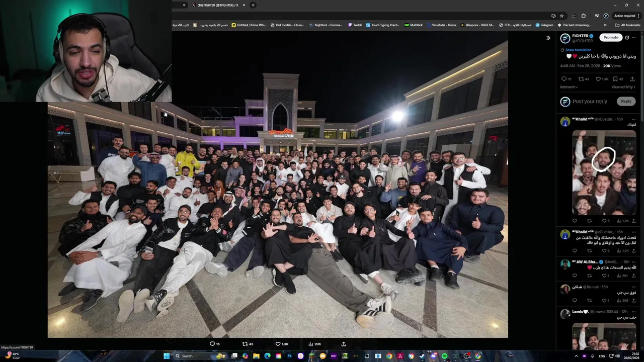Open the MultiKick bookmark
Viewport: 644px width, 362px height.
pyautogui.click(x=414, y=25)
